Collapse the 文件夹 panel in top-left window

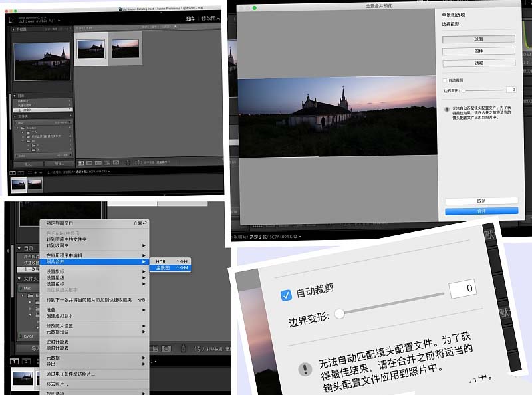(13, 114)
